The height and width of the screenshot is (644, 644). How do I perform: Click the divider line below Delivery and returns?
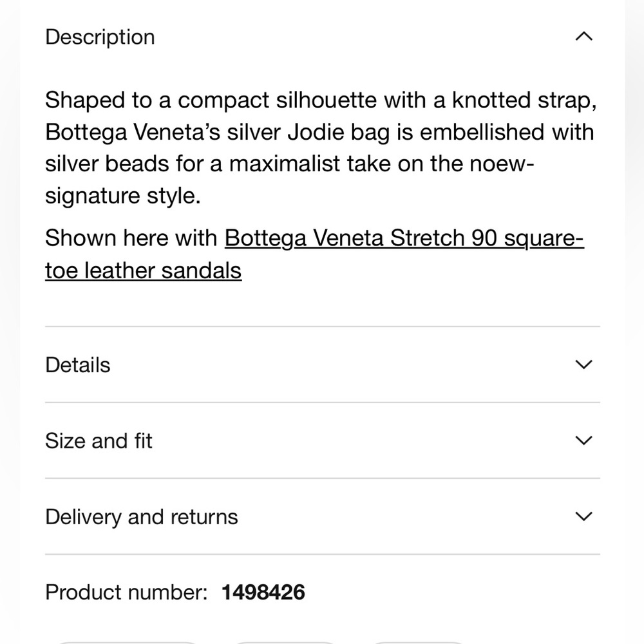(x=322, y=554)
